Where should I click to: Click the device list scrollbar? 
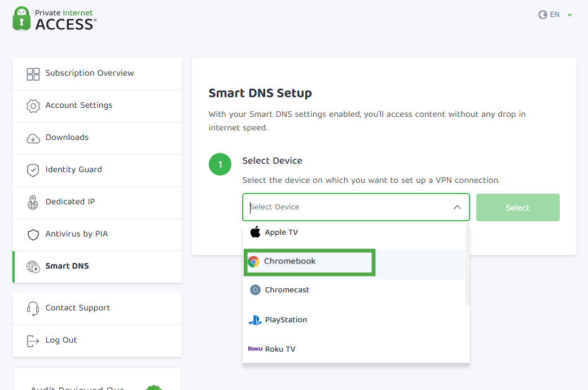pyautogui.click(x=467, y=264)
